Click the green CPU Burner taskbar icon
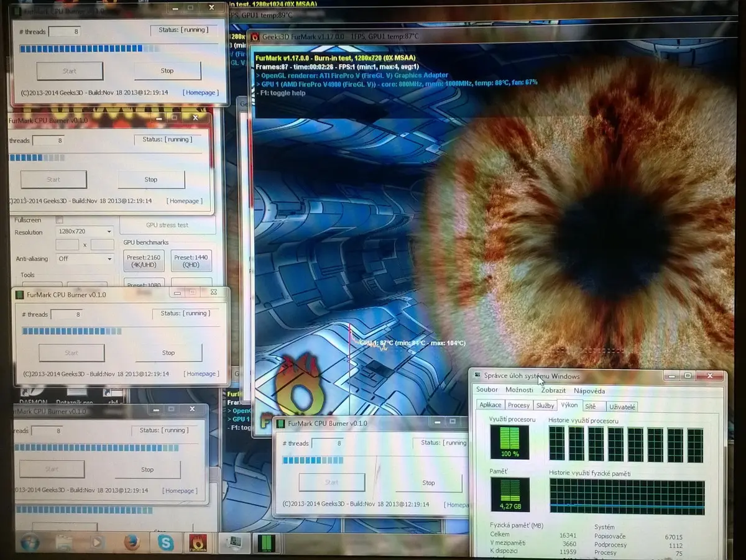The height and width of the screenshot is (560, 746). click(265, 543)
